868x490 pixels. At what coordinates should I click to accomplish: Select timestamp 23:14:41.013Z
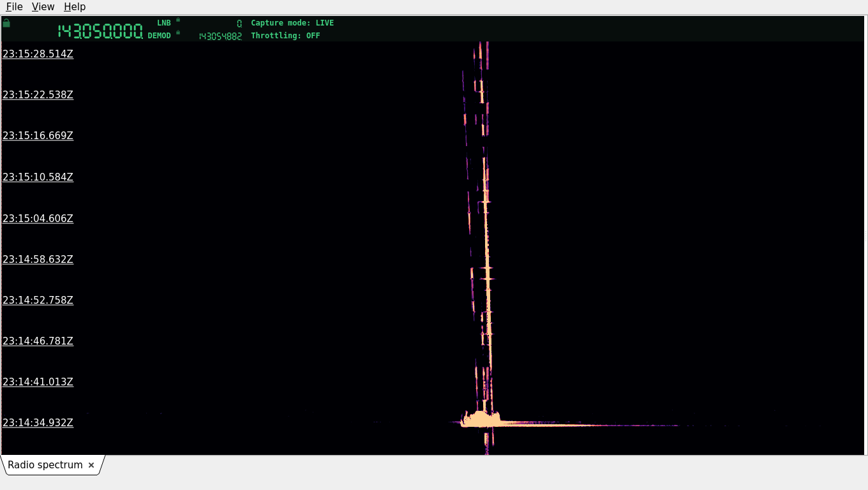point(38,382)
